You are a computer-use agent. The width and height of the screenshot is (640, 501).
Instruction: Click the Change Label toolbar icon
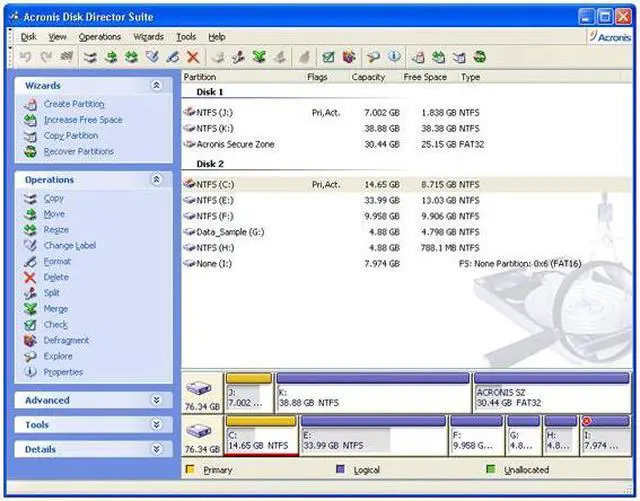[152, 57]
